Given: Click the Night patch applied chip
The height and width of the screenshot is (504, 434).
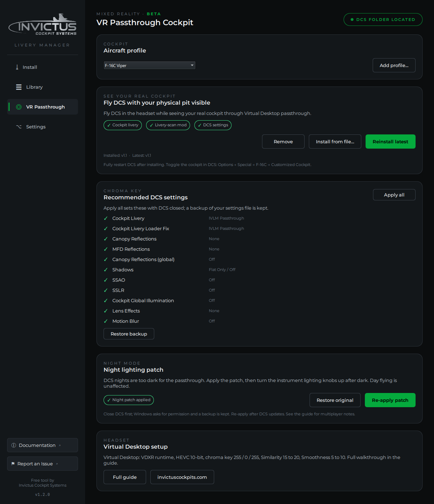Looking at the screenshot, I should pos(129,400).
